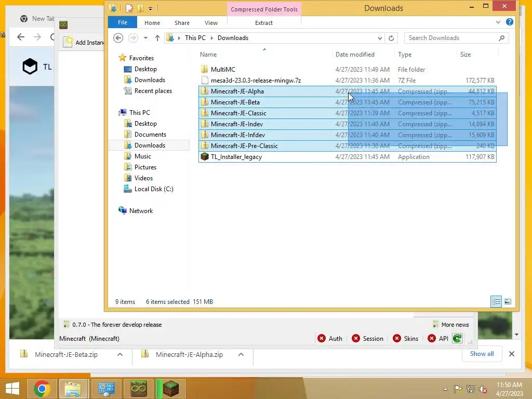Screen dimensions: 532x399
Task: Open Recent places in sidebar
Action: tap(153, 91)
